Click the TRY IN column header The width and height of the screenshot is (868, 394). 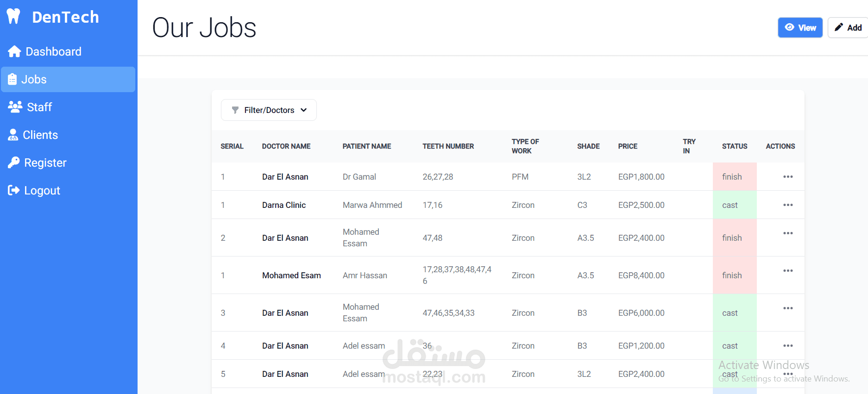click(x=689, y=146)
